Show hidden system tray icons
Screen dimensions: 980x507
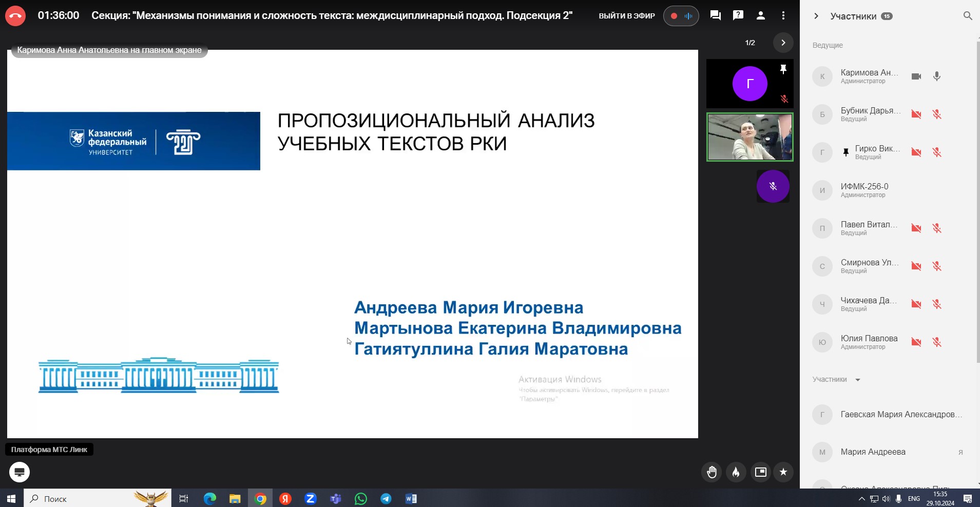[x=862, y=498]
